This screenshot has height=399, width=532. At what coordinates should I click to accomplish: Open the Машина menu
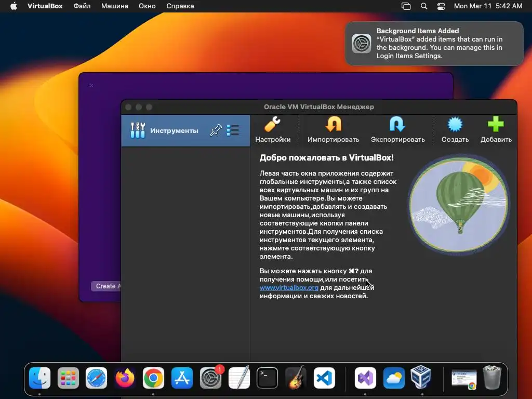click(115, 6)
